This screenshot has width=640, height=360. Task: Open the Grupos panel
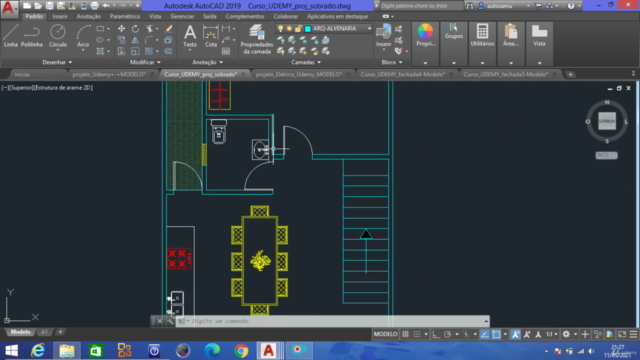453,31
